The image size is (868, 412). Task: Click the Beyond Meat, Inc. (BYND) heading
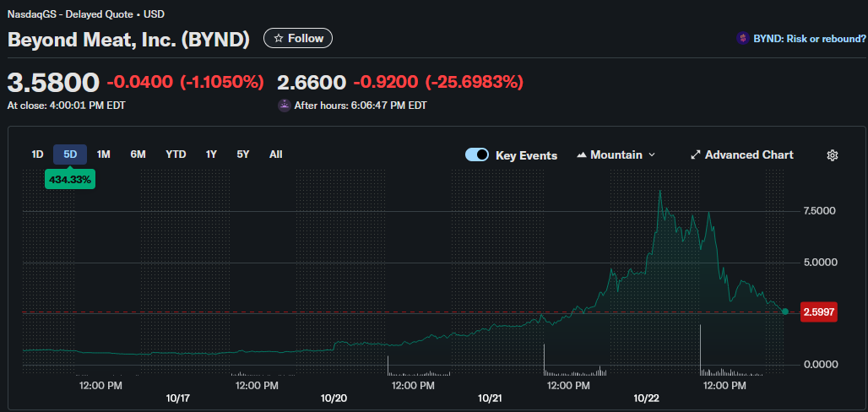click(128, 40)
